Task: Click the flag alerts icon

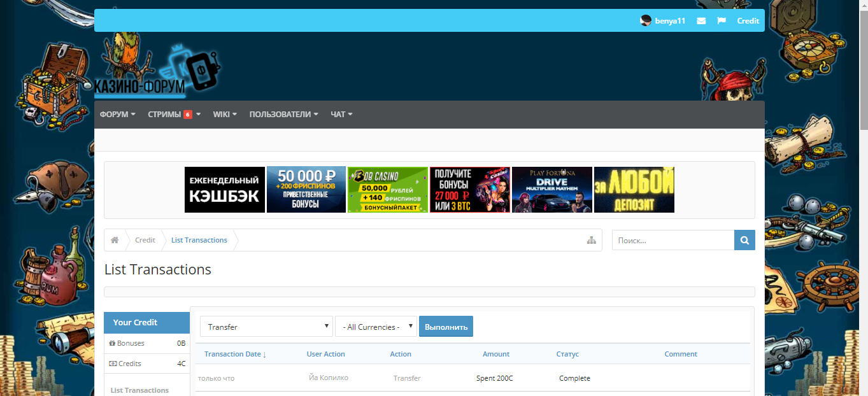Action: 722,21
